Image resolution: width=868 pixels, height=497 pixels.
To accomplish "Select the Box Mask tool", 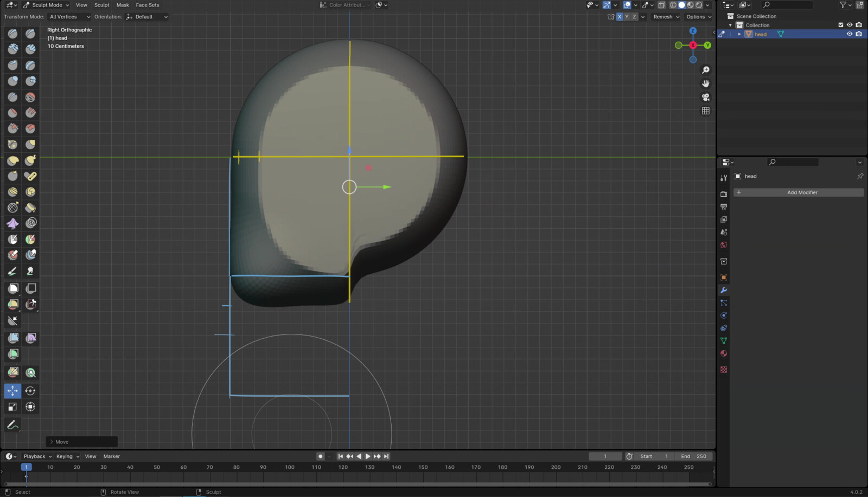I will (x=12, y=288).
